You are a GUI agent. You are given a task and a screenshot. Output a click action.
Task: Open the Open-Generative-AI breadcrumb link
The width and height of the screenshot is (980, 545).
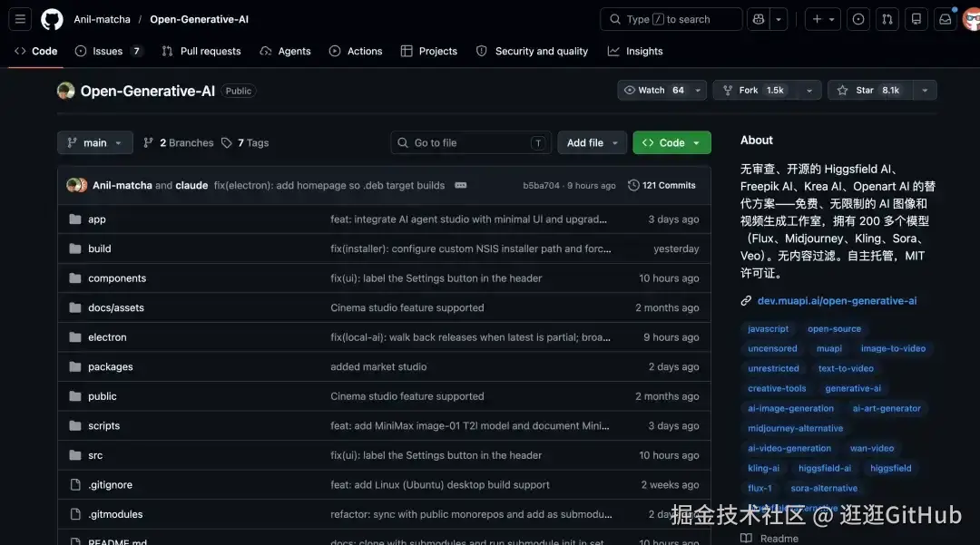point(199,19)
